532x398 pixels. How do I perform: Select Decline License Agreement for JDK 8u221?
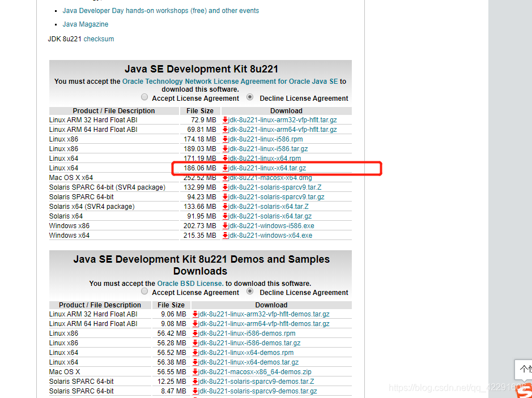pos(250,97)
